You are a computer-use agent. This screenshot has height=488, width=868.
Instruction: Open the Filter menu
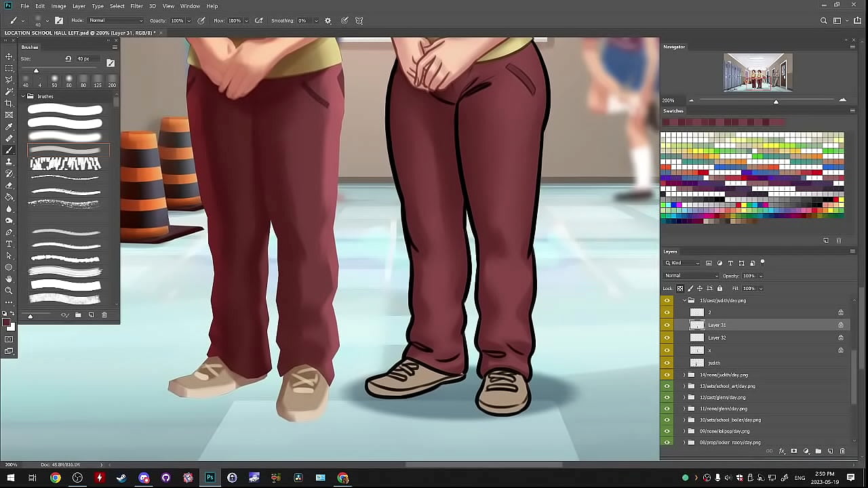pyautogui.click(x=136, y=6)
